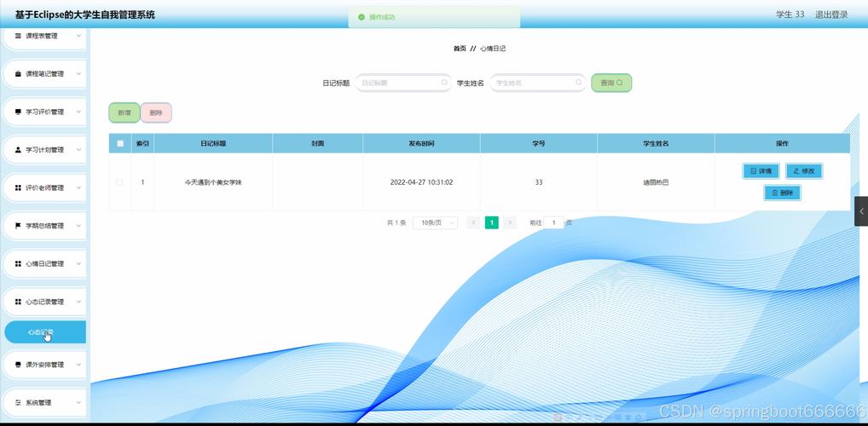Viewport: 868px width, 426px height.
Task: Click the 学期总结管理 flag icon
Action: pos(18,226)
